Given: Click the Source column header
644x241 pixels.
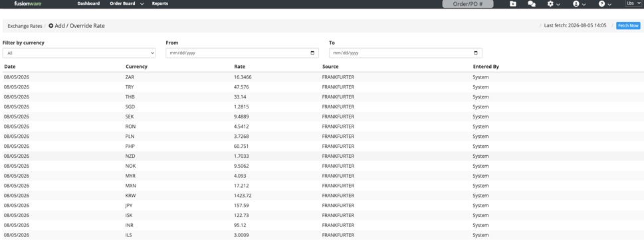Looking at the screenshot, I should tap(330, 67).
